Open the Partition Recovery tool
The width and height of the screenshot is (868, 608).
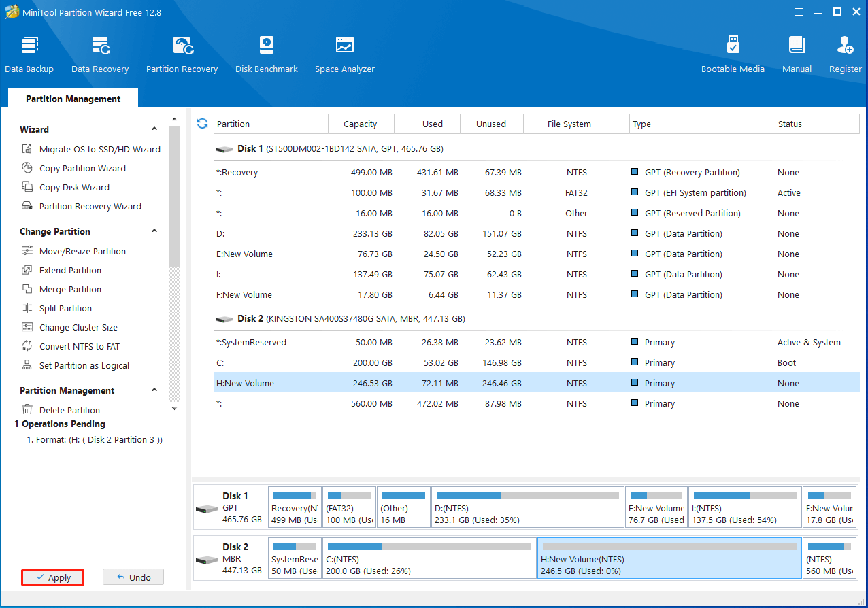[182, 54]
